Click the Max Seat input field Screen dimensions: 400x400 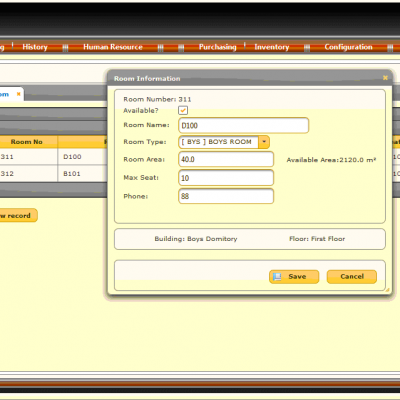point(226,178)
